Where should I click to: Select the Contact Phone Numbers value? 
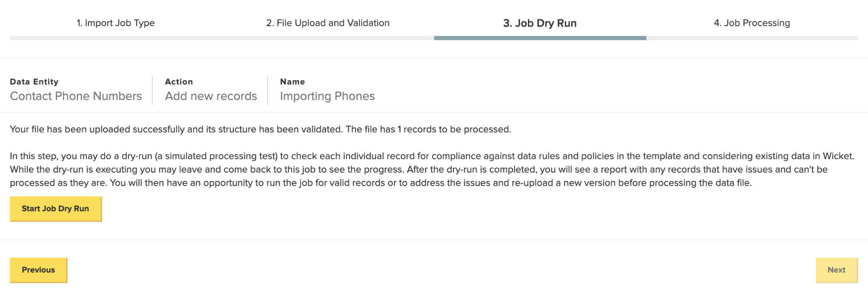pos(76,96)
